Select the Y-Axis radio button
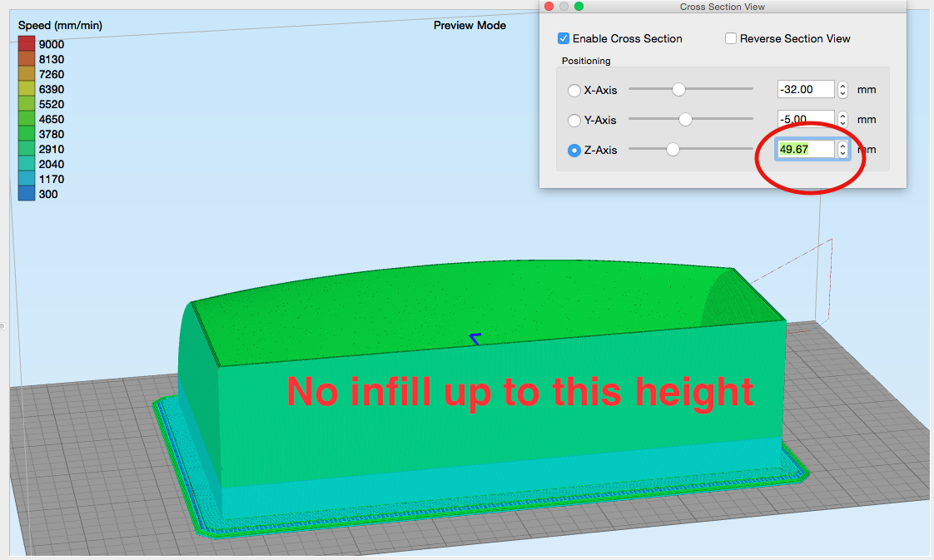 (574, 120)
